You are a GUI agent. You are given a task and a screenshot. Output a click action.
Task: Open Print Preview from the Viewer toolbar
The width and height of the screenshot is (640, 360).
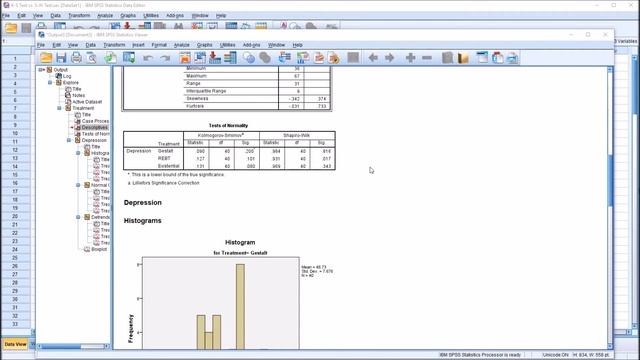point(91,58)
